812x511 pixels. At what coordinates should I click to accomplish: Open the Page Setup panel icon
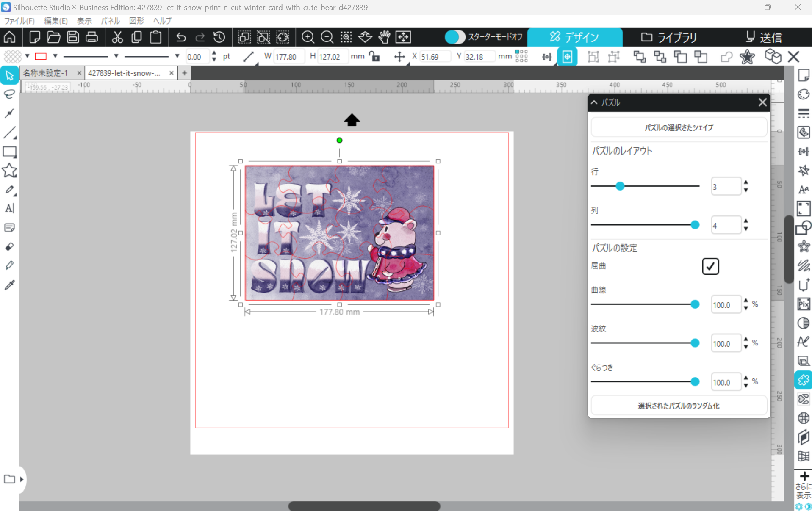pyautogui.click(x=803, y=75)
